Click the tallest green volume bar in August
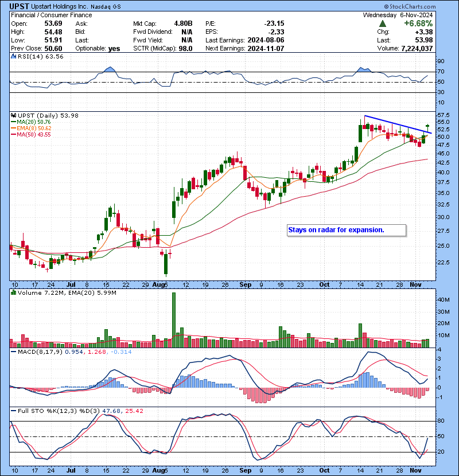The width and height of the screenshot is (459, 476). (174, 320)
